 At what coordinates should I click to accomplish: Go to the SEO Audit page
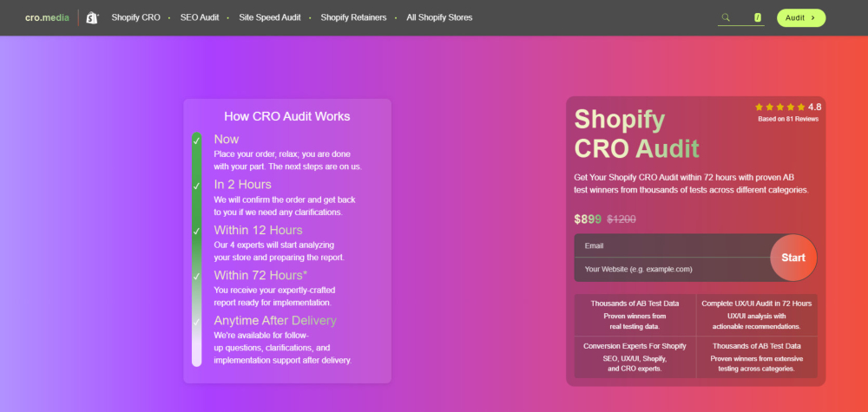(x=198, y=17)
